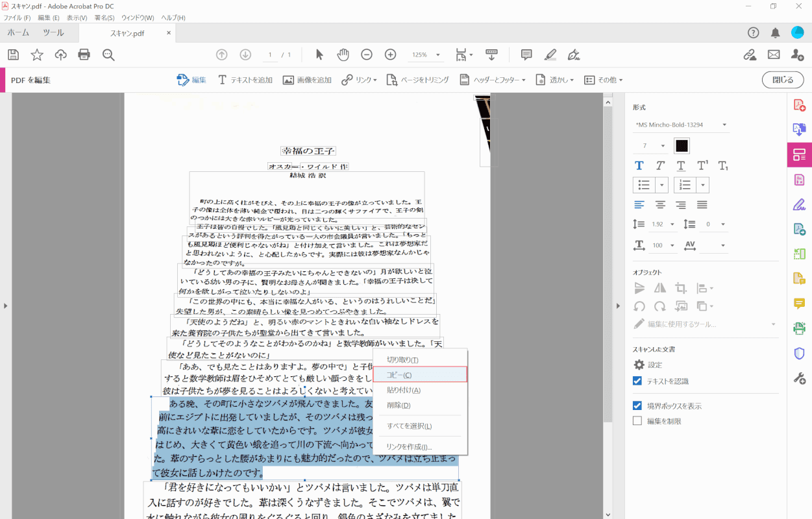The height and width of the screenshot is (519, 812).
Task: Click the Save file icon
Action: [x=13, y=54]
